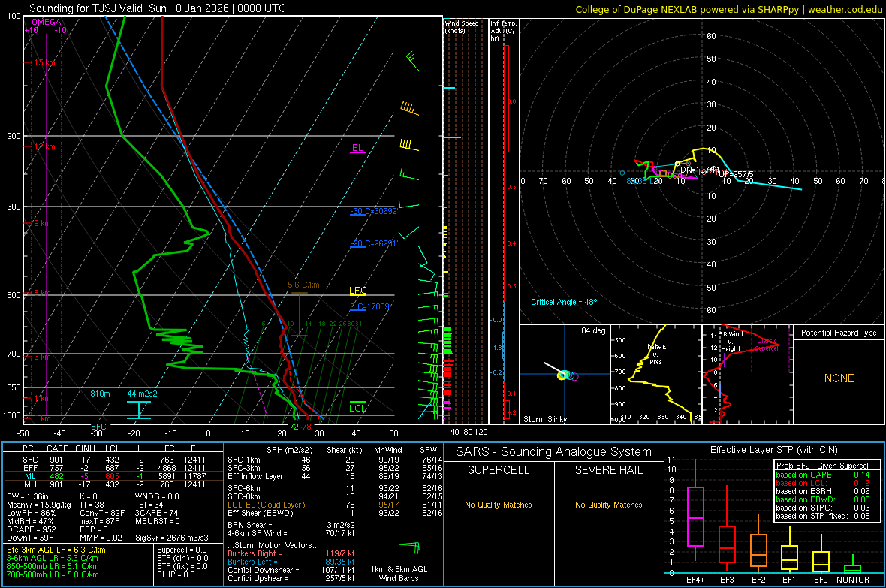Click the Supercell = 0.0 composite value
The image size is (886, 588).
[182, 550]
